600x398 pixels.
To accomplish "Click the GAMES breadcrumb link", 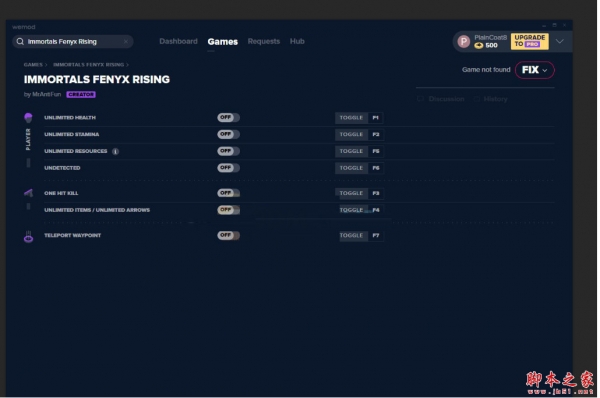I will [x=33, y=65].
